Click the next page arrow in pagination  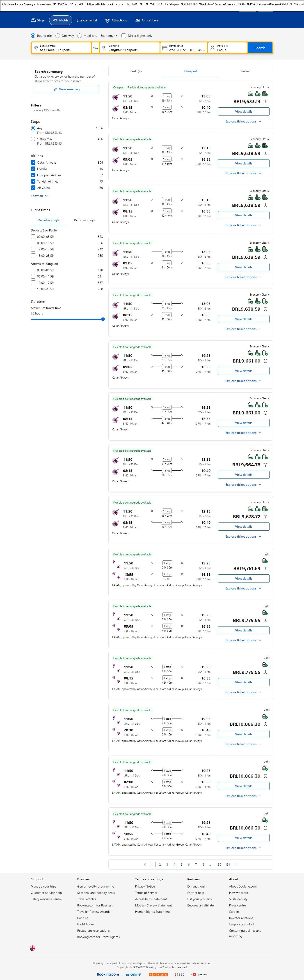coord(236,864)
